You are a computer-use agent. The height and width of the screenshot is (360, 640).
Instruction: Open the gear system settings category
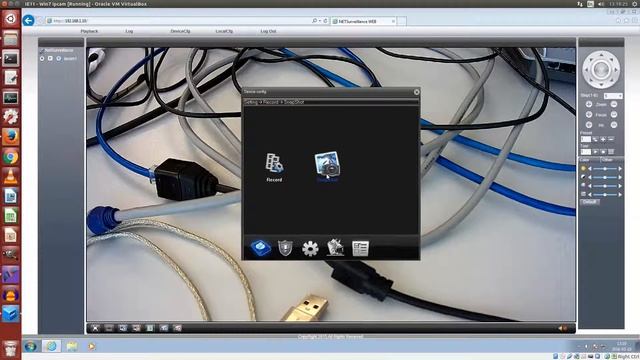coord(310,248)
